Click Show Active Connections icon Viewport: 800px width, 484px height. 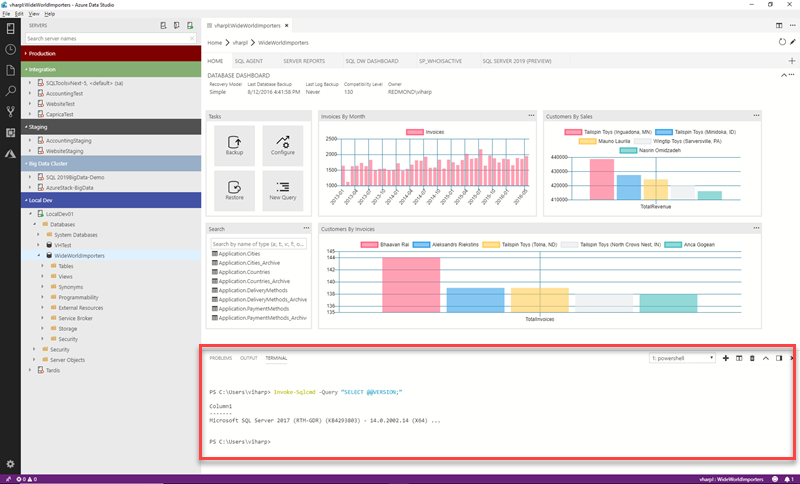click(x=190, y=25)
